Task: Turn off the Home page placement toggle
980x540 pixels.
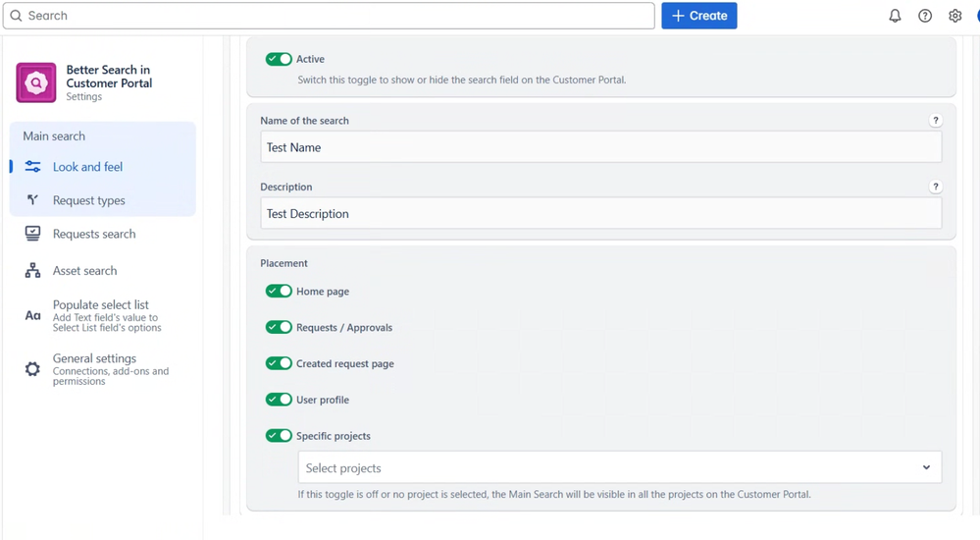Action: pyautogui.click(x=279, y=292)
